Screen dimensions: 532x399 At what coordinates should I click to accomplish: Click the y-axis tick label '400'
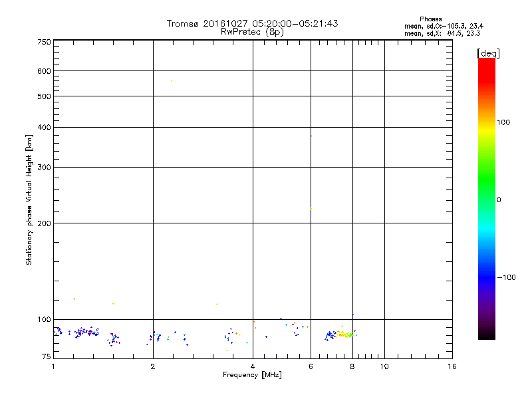(x=44, y=127)
